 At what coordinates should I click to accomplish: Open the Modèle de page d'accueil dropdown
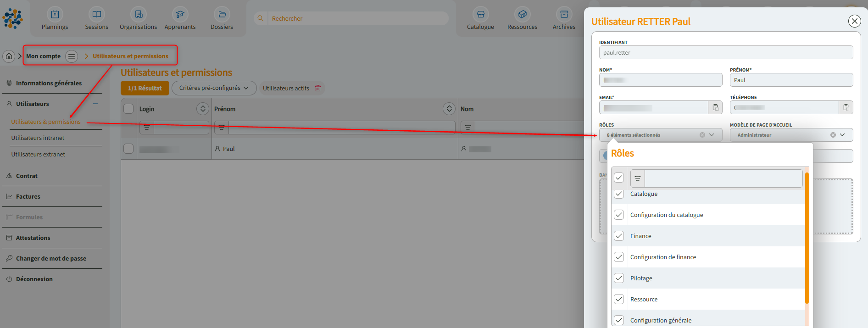pyautogui.click(x=842, y=135)
